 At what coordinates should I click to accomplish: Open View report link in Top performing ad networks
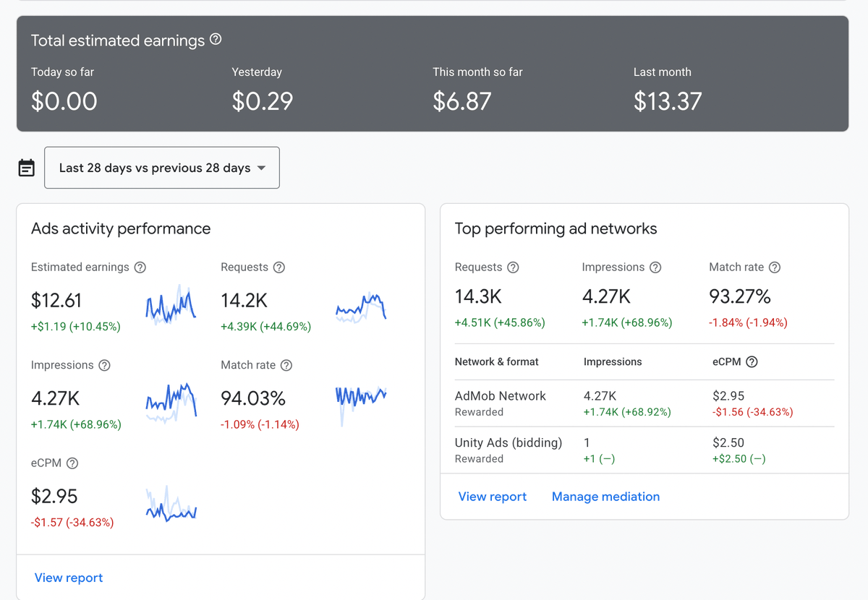click(x=493, y=497)
